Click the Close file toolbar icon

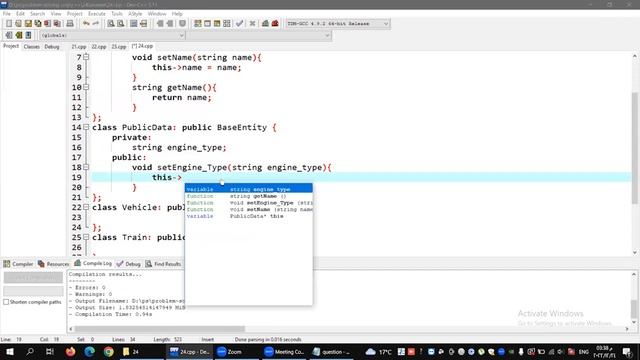47,24
